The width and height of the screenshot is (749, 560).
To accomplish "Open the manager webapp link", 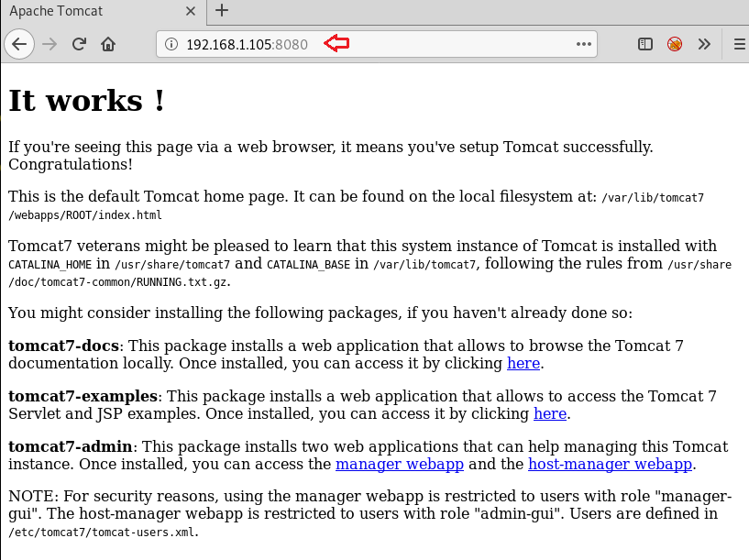I will pyautogui.click(x=400, y=464).
